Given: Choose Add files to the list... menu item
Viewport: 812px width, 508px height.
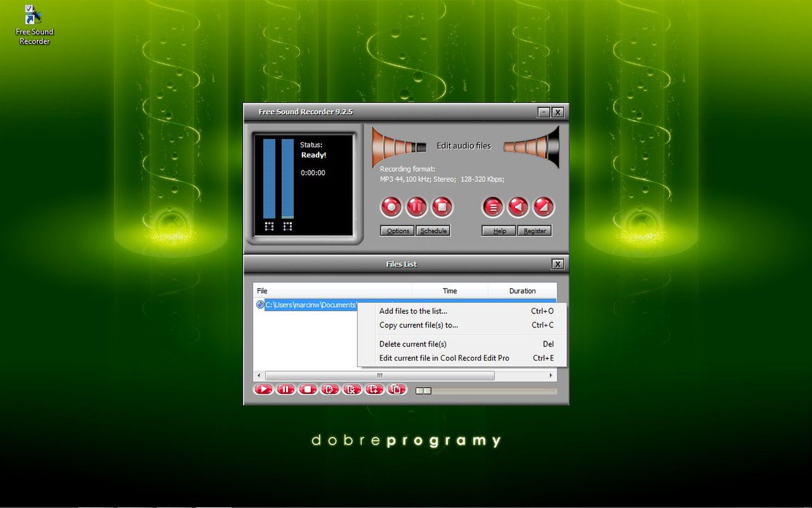Looking at the screenshot, I should [x=462, y=311].
